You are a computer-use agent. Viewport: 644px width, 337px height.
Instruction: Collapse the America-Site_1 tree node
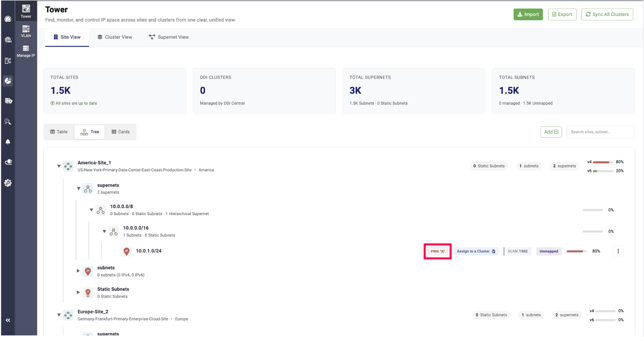[59, 166]
